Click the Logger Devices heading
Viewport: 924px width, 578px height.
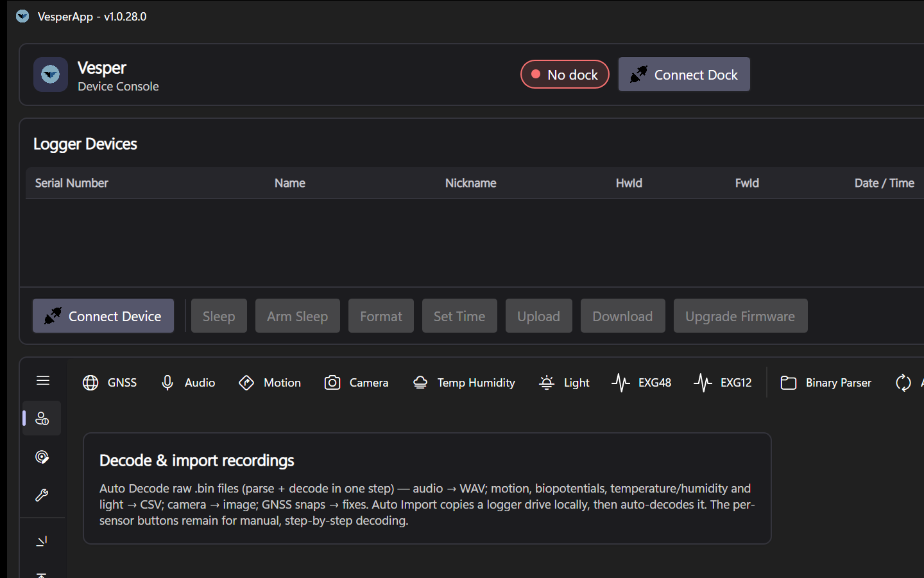(x=85, y=144)
